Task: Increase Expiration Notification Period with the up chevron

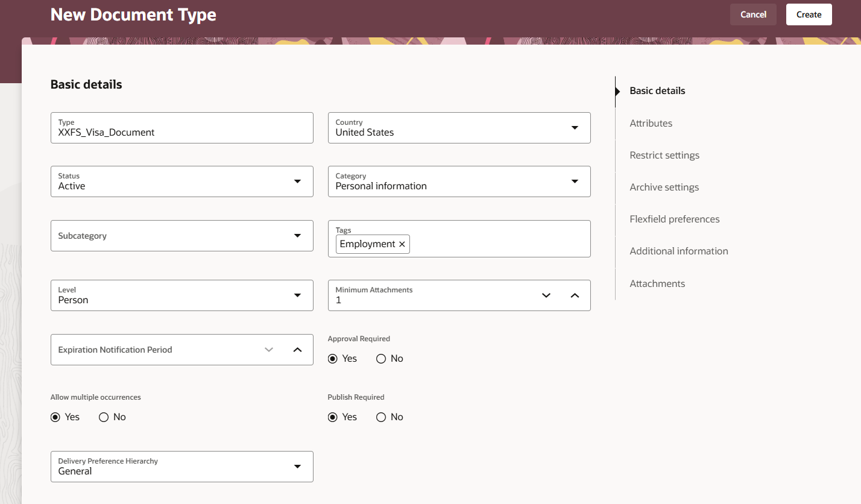Action: [x=297, y=350]
